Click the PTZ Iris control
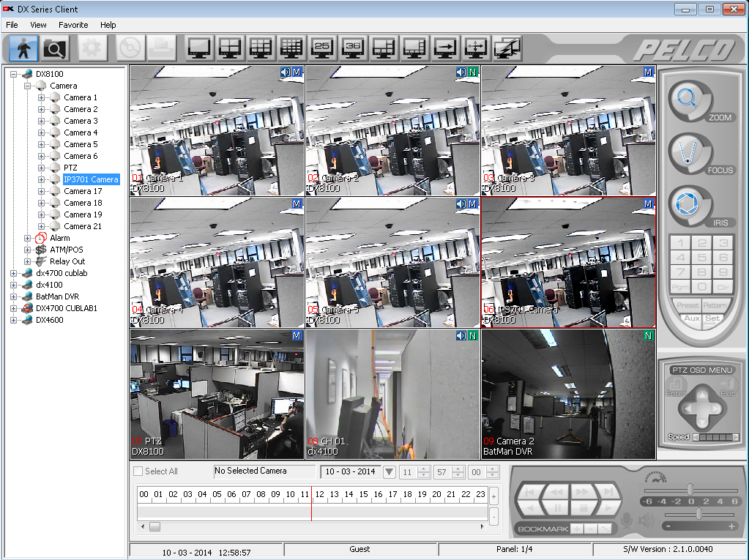 690,206
